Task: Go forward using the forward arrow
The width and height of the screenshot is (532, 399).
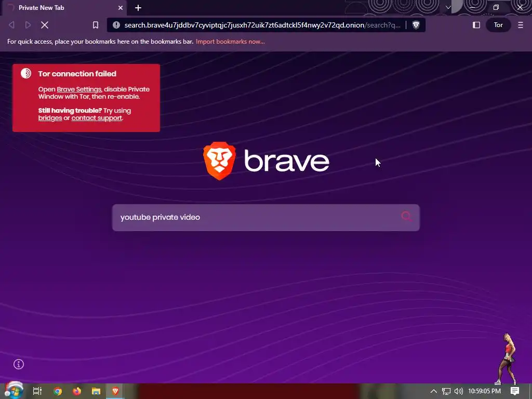Action: 28,25
